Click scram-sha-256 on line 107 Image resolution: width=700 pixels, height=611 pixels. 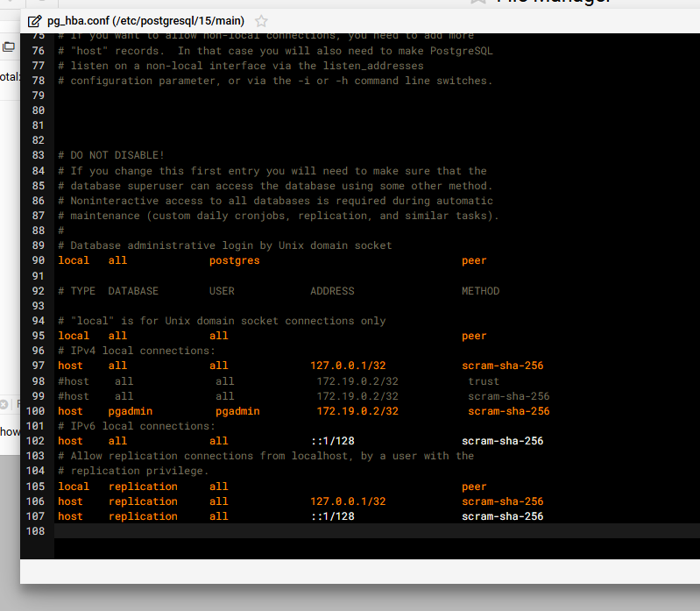[x=502, y=516]
